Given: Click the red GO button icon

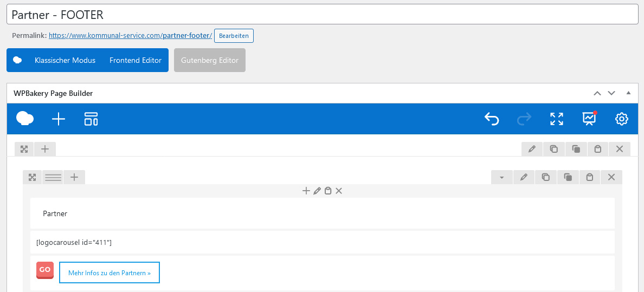Looking at the screenshot, I should (x=45, y=270).
